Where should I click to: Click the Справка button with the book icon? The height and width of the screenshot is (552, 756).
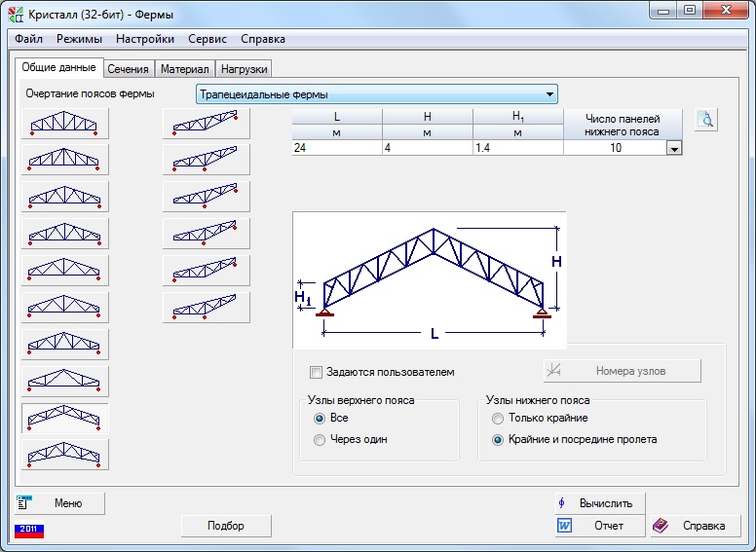pos(696,526)
